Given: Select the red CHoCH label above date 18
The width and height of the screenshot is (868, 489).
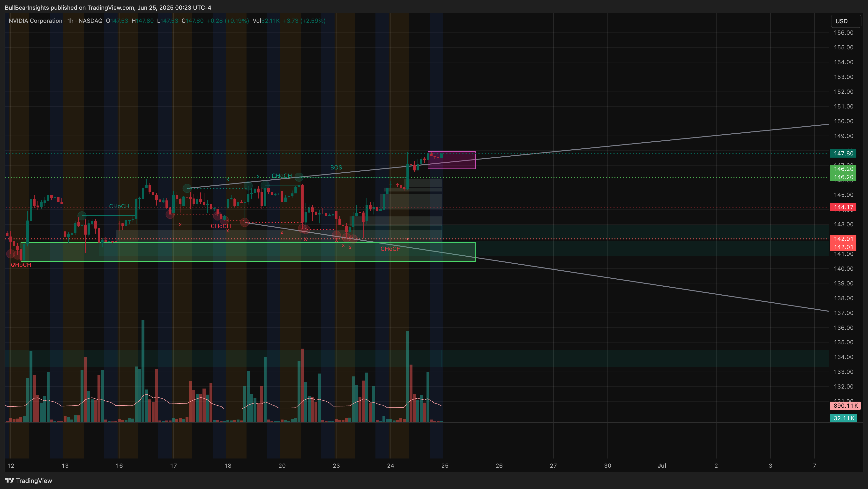Looking at the screenshot, I should (x=221, y=226).
